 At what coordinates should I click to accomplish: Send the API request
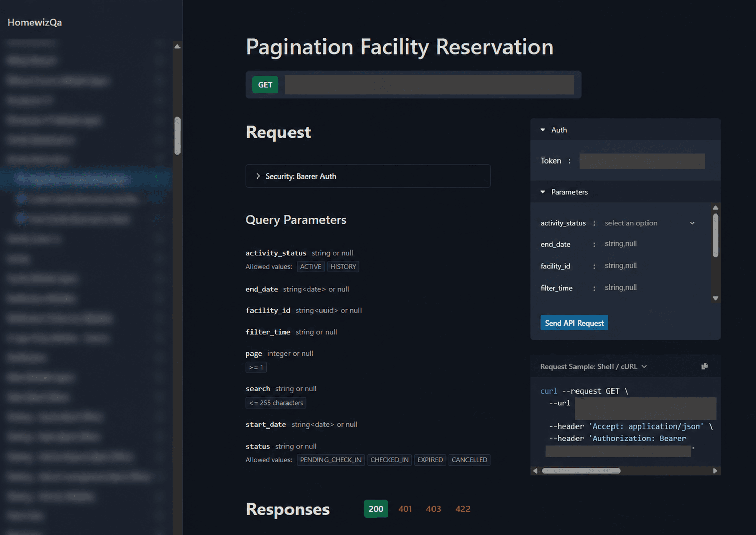[x=574, y=323]
